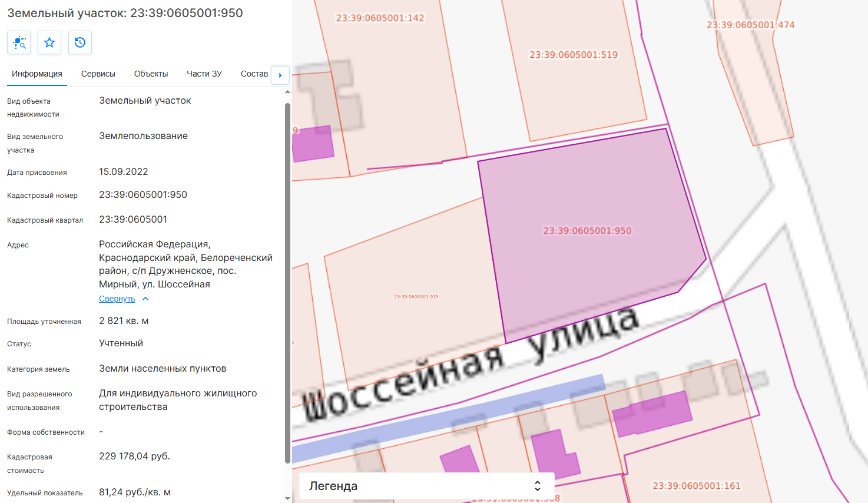Click the value Землепользование

tap(143, 136)
